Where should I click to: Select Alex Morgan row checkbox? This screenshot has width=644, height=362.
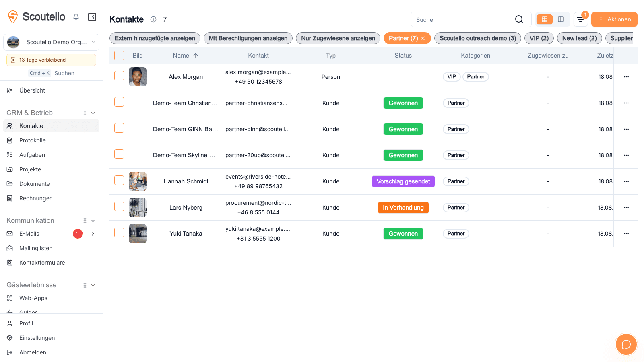119,76
